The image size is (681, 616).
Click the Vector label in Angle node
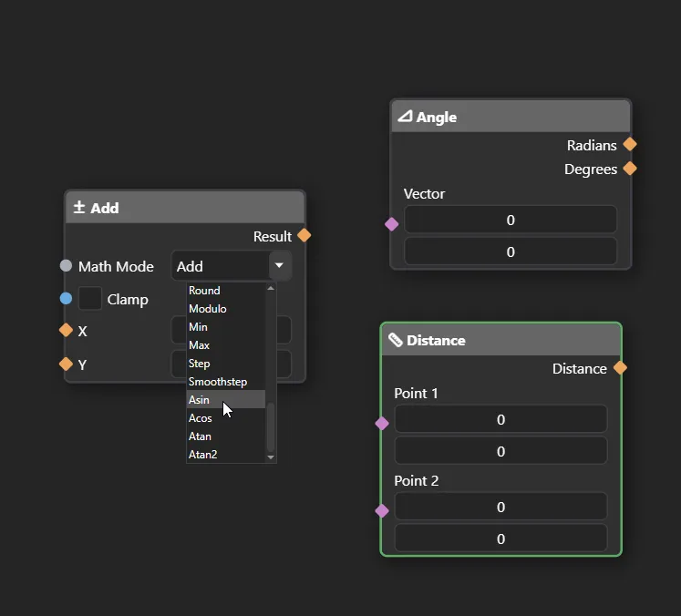click(424, 193)
